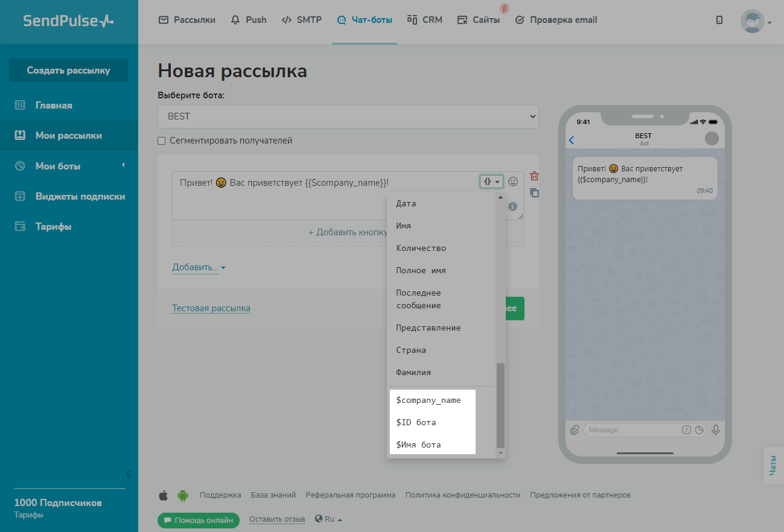The image size is (784, 532).
Task: Choose Полное имя variable option
Action: tap(421, 270)
